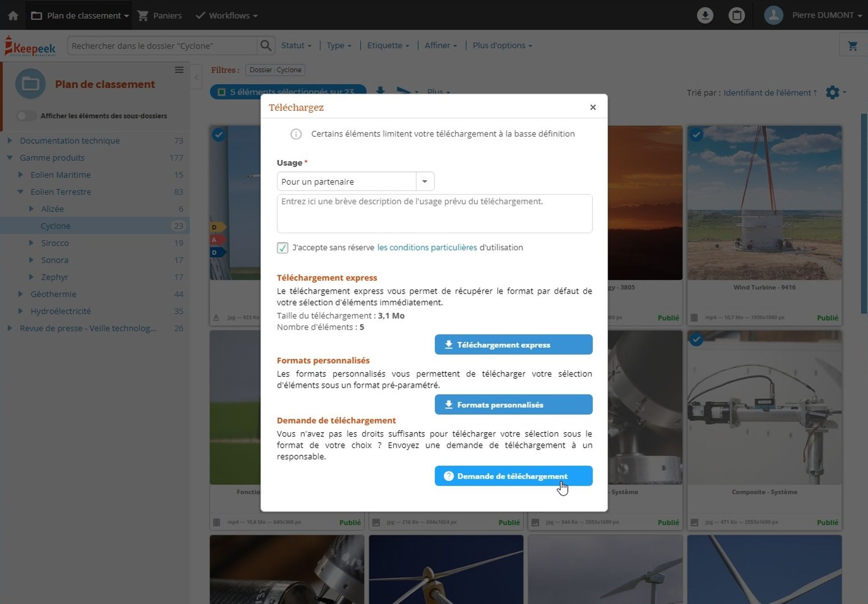Image resolution: width=868 pixels, height=604 pixels.
Task: Click Demande de téléchargement button
Action: [513, 476]
